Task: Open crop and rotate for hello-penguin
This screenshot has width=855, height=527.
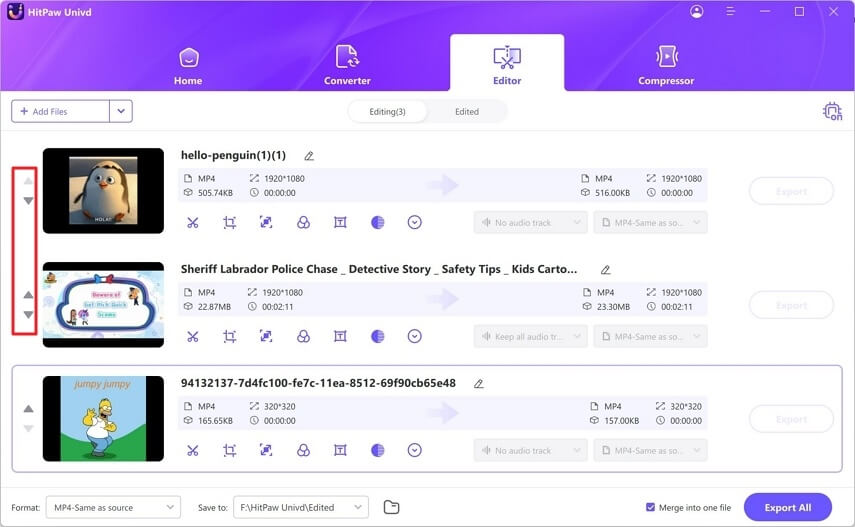Action: point(230,223)
